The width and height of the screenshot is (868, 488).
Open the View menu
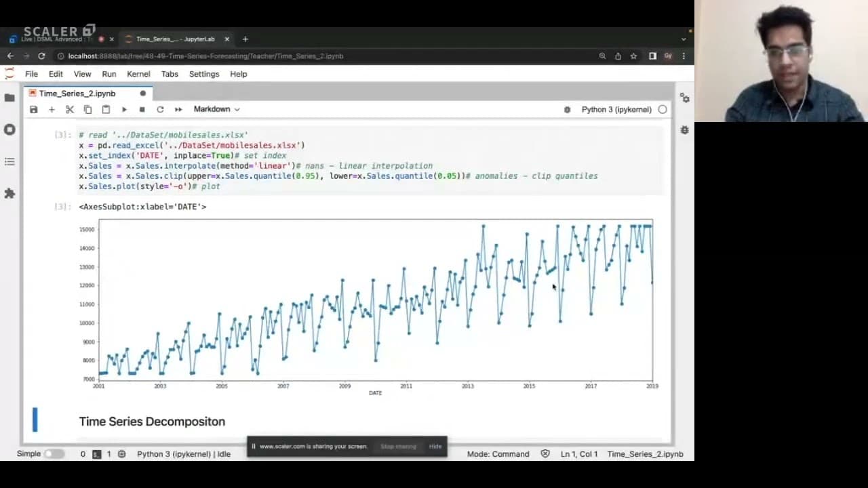(82, 74)
